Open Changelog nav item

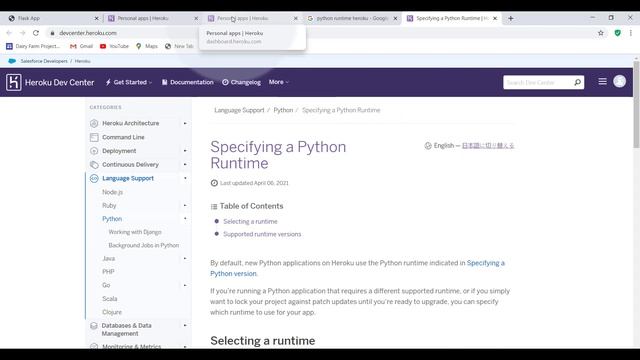click(x=241, y=82)
